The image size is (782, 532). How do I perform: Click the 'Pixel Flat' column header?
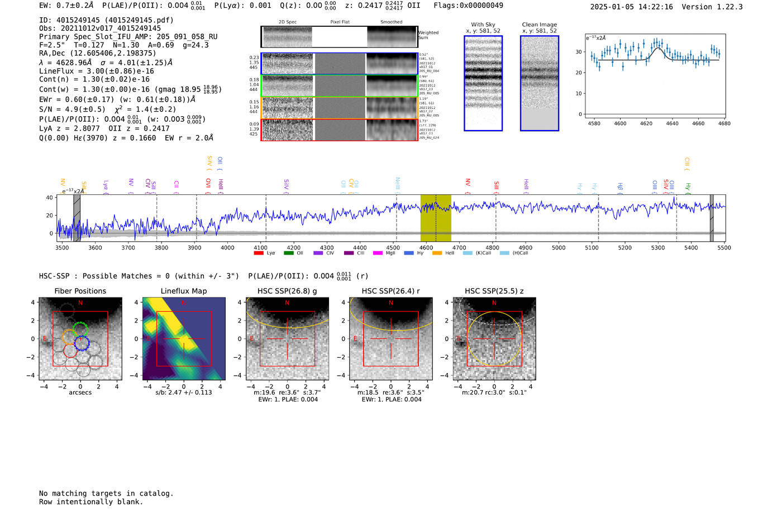[x=340, y=22]
